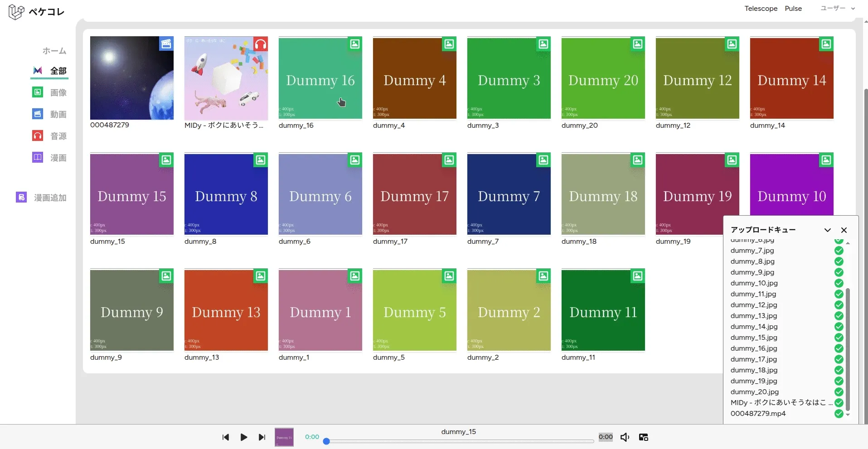Image resolution: width=868 pixels, height=449 pixels.
Task: Open the Pulse link
Action: tap(793, 9)
